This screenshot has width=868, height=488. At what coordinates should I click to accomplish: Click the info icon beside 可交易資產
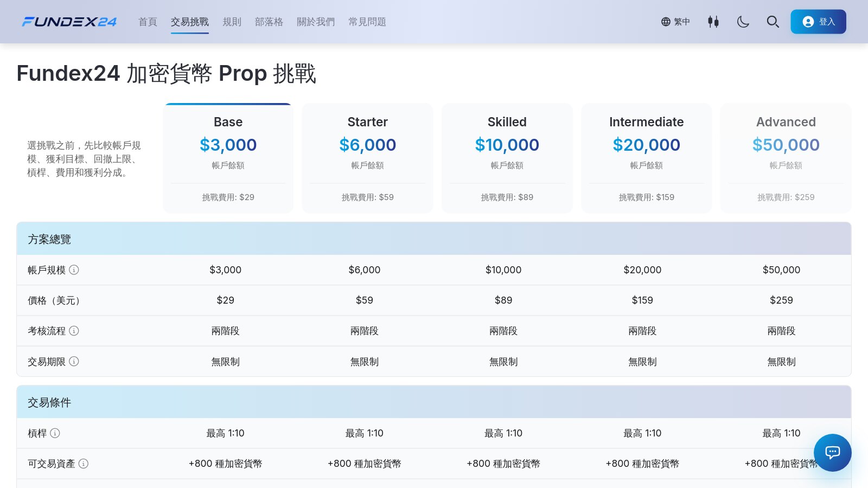point(84,463)
